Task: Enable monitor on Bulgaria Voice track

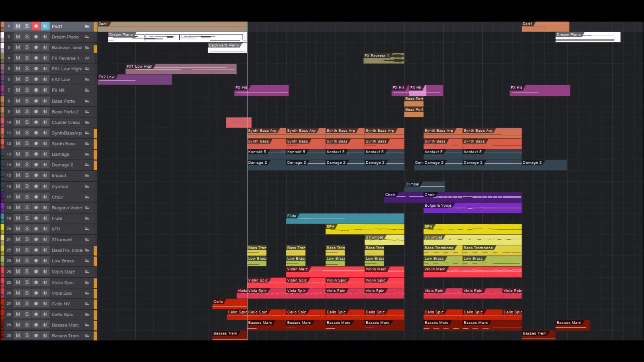Action: coord(45,208)
